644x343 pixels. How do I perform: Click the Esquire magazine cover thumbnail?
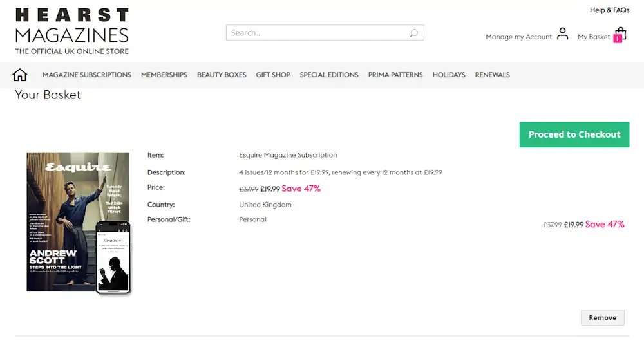coord(78,223)
